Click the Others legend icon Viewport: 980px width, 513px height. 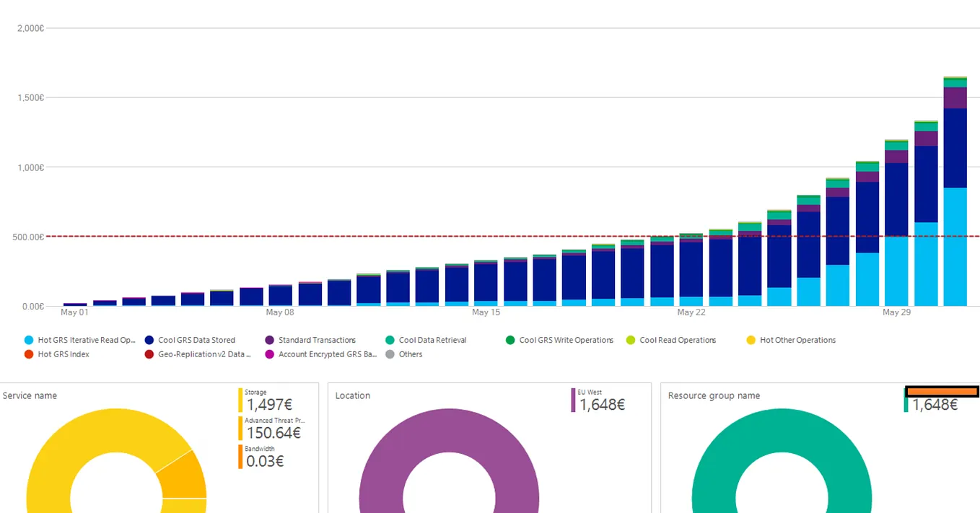(390, 354)
